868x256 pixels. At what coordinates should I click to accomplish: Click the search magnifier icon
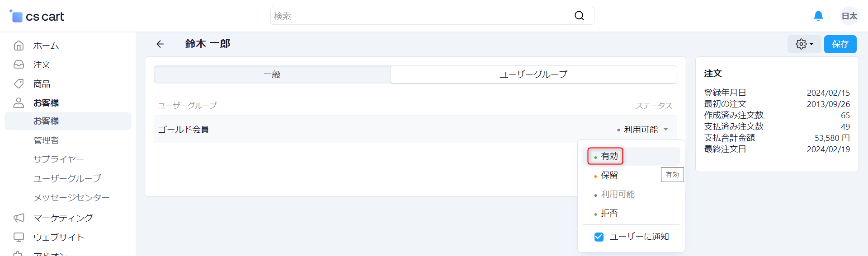tap(579, 16)
